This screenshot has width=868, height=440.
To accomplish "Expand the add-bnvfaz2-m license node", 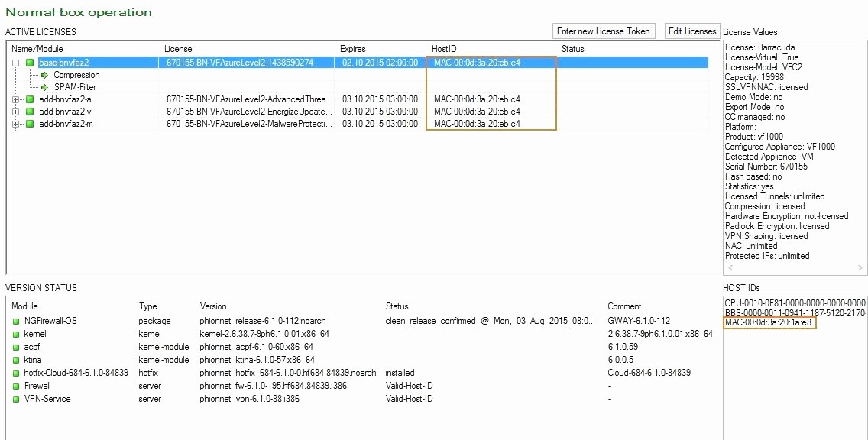I will [x=16, y=124].
